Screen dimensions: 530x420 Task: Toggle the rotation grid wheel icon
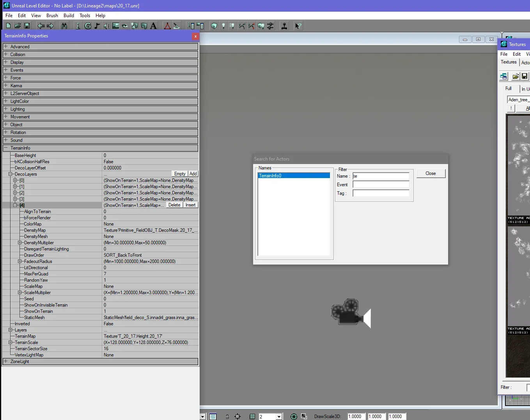pos(294,416)
